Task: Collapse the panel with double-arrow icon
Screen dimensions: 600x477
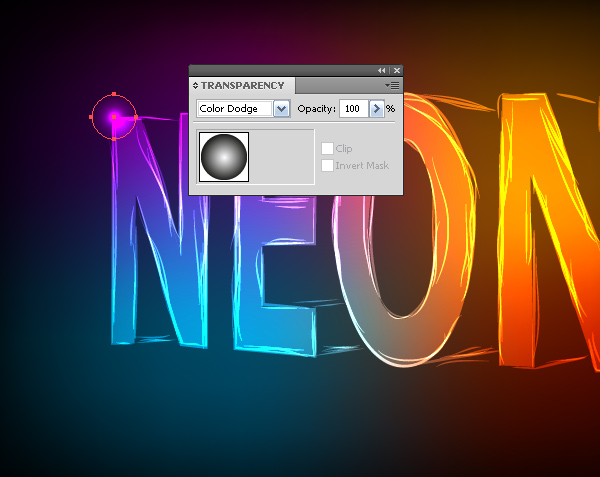Action: [382, 70]
